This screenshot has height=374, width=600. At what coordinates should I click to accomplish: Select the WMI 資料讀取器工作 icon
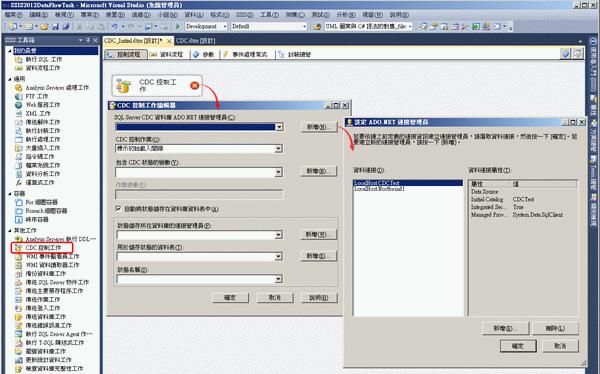pyautogui.click(x=18, y=265)
